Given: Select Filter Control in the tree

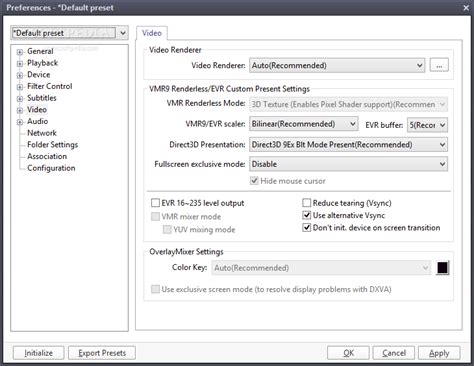Looking at the screenshot, I should (50, 86).
